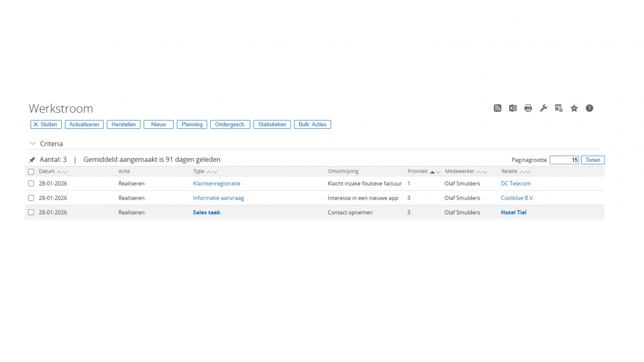This screenshot has width=644, height=362.
Task: Open the Hotel Tiel relation link
Action: pyautogui.click(x=513, y=212)
